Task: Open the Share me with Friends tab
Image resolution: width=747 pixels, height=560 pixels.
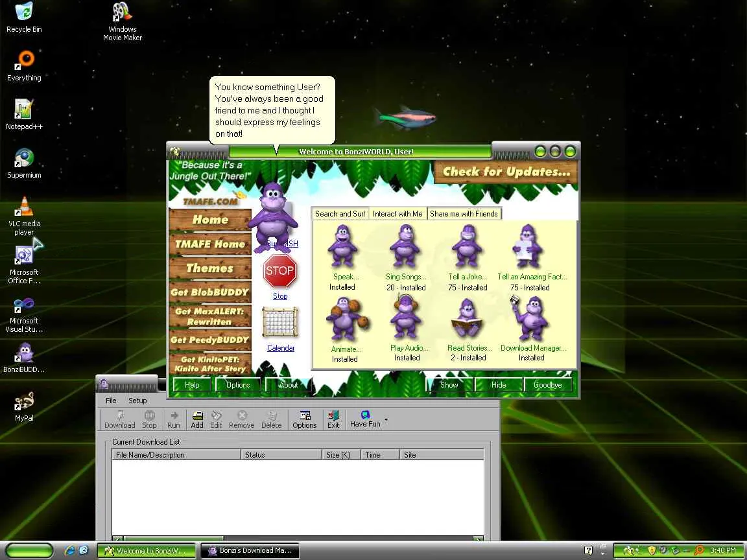Action: [x=464, y=214]
